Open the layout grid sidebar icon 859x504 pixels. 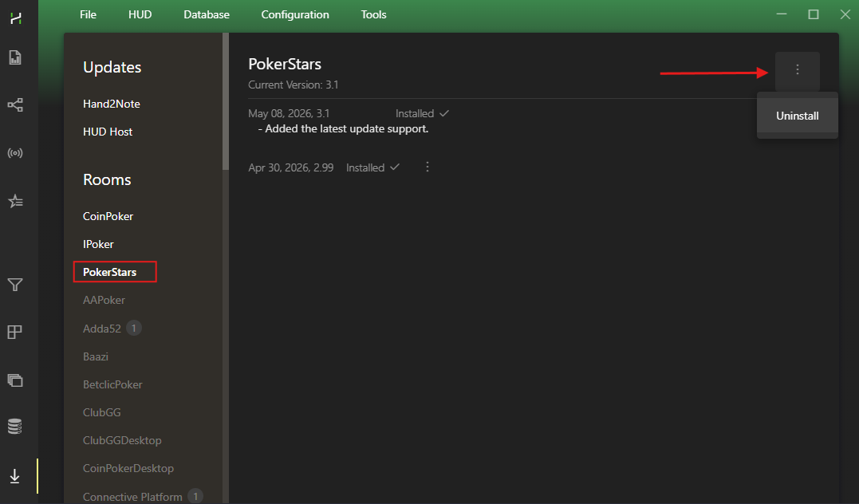pyautogui.click(x=15, y=332)
